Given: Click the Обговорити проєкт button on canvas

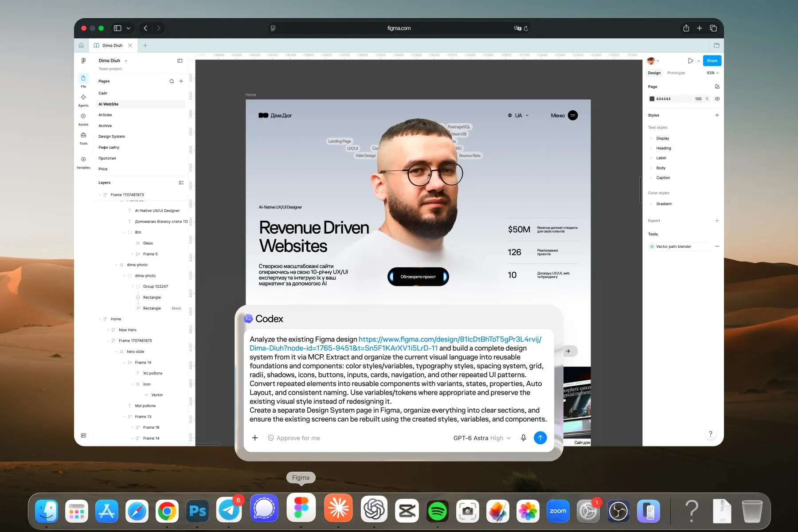Looking at the screenshot, I should pos(418,277).
